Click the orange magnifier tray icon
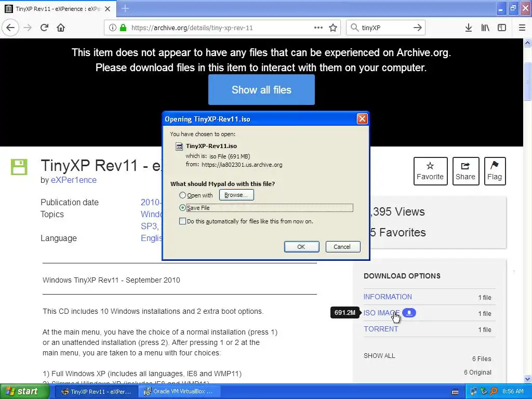This screenshot has height=399, width=532. point(494,391)
